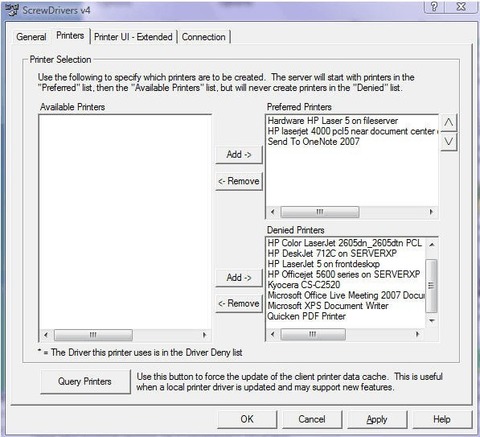Move the preferred printer down with the down arrow

pyautogui.click(x=449, y=142)
